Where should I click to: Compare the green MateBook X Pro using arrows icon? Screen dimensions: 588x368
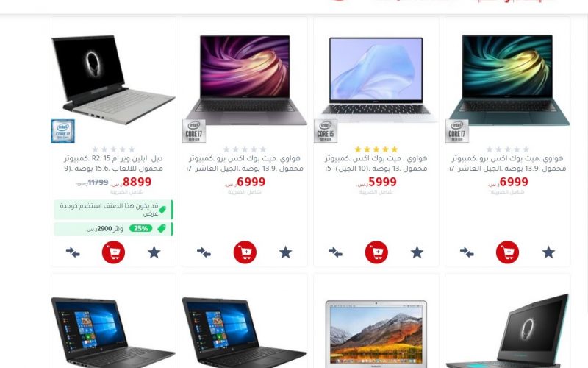pos(467,252)
